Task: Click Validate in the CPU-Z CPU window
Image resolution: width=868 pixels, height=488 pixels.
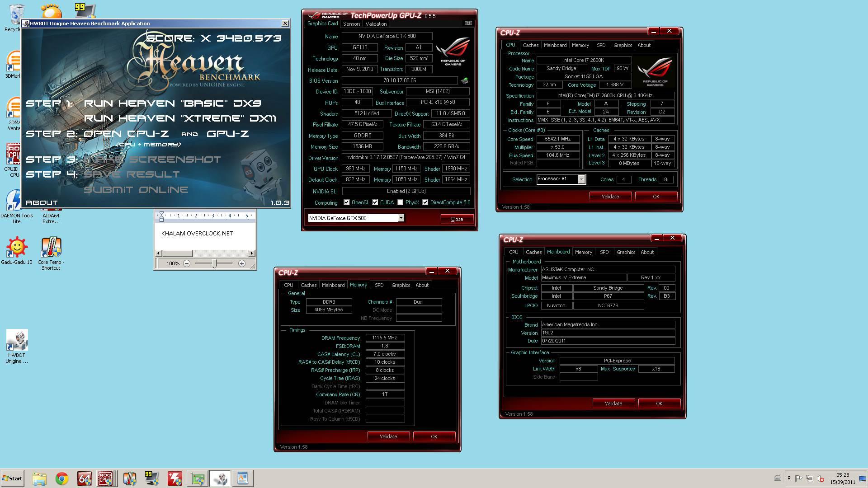Action: tap(610, 197)
